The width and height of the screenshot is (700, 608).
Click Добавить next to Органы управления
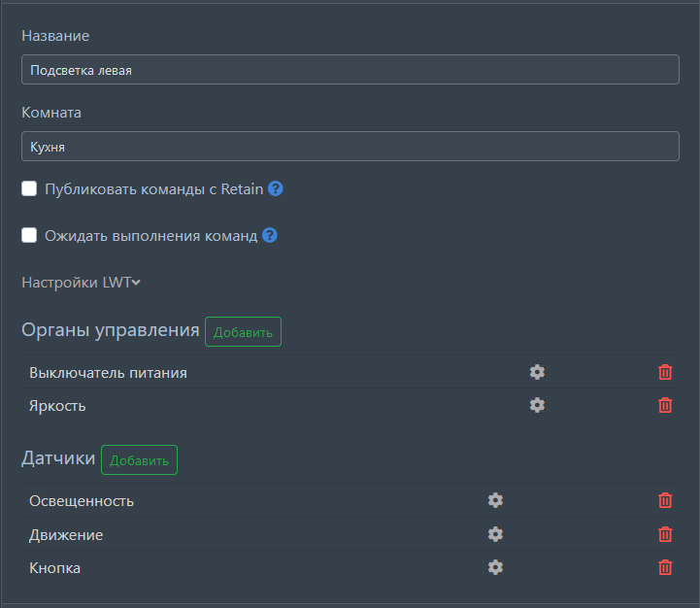tap(243, 332)
